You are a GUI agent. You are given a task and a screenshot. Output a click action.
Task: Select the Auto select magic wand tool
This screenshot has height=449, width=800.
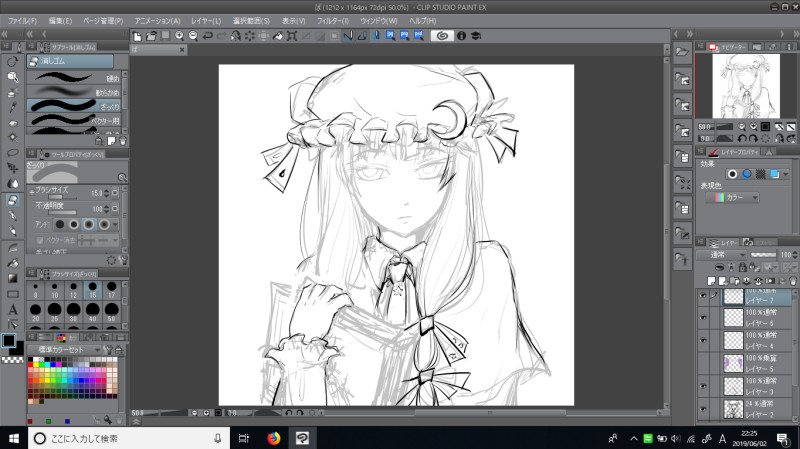(12, 137)
